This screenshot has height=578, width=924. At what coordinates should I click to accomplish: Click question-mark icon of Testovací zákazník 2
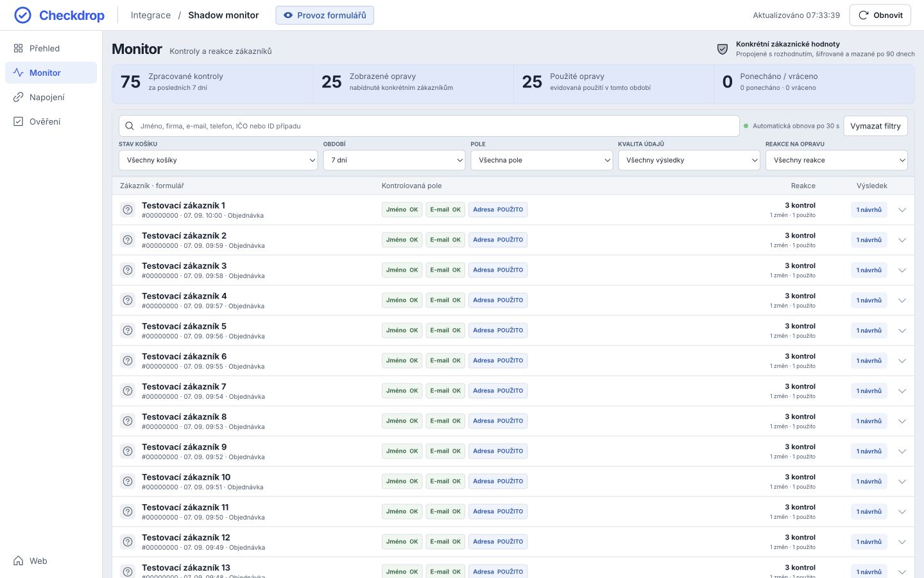[x=128, y=240]
